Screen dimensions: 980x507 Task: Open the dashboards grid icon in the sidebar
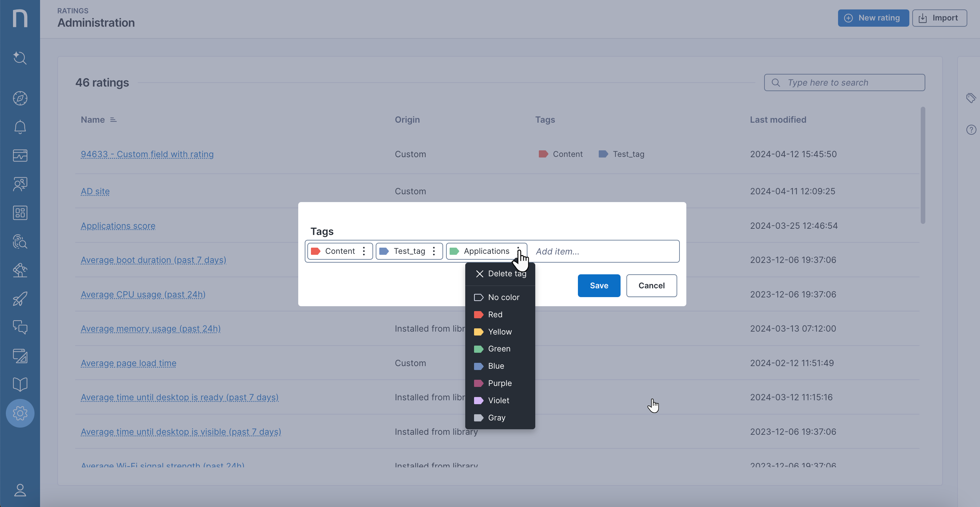coord(20,212)
